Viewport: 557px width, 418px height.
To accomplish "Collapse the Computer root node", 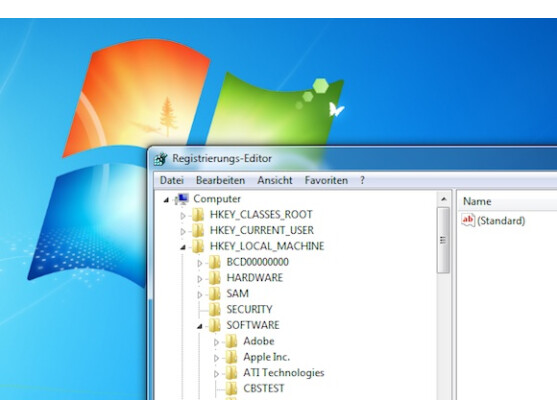I will (x=166, y=200).
